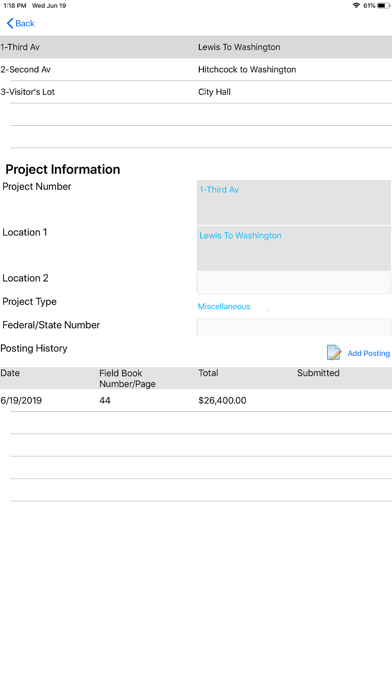The image size is (392, 696).
Task: Tap the battery status icon
Action: click(x=384, y=6)
